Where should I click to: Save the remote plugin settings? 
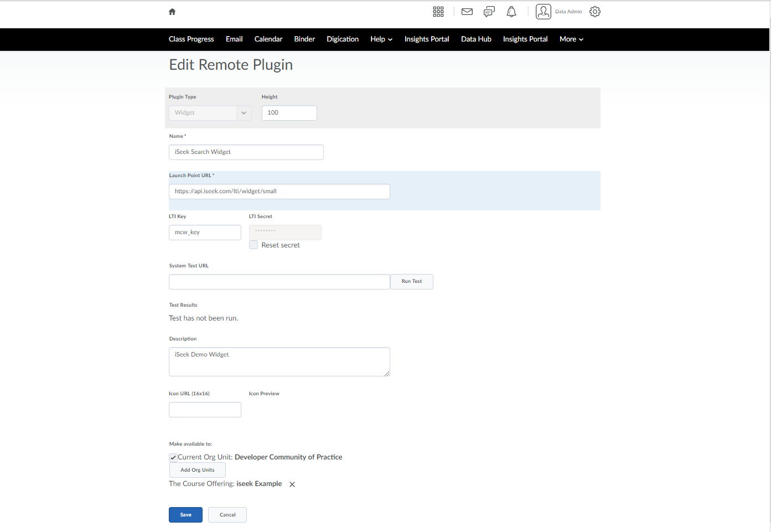click(185, 515)
